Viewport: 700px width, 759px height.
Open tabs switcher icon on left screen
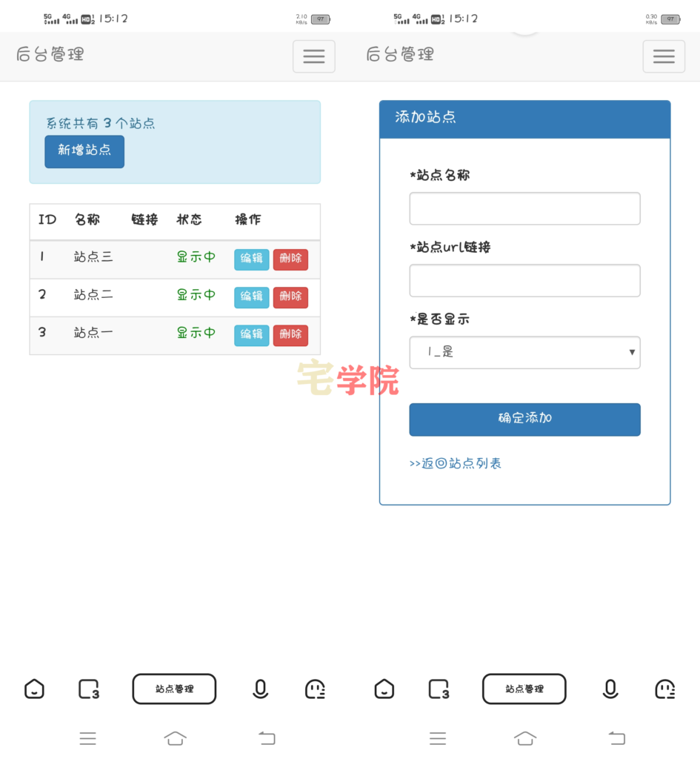tap(89, 689)
